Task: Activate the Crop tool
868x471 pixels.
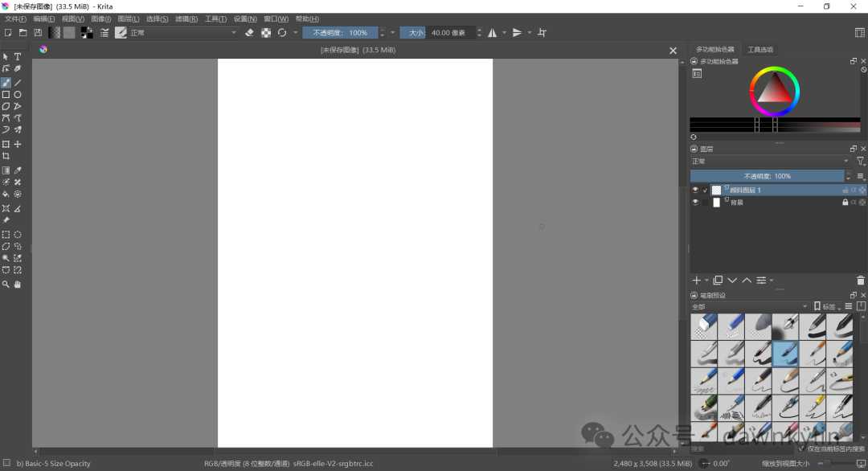Action: [6, 155]
